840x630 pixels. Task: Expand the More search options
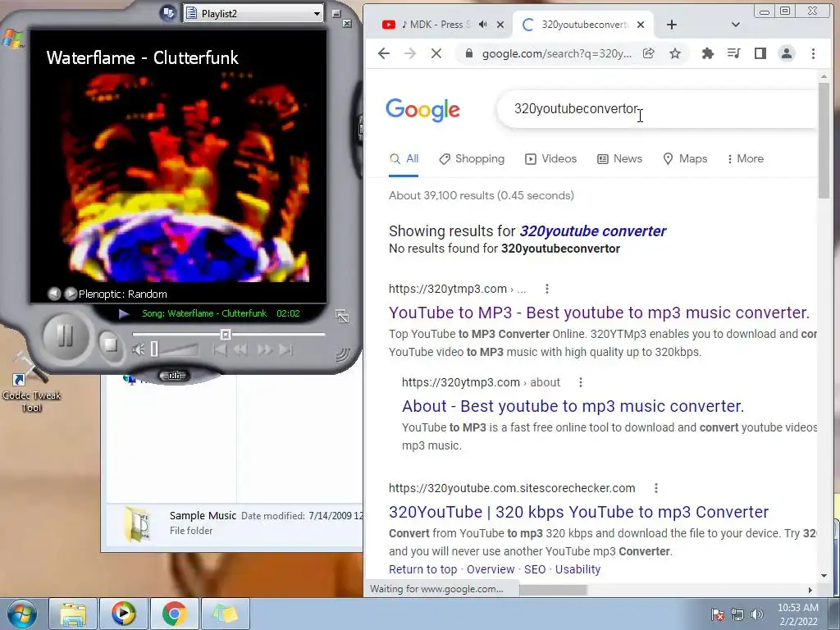point(745,159)
